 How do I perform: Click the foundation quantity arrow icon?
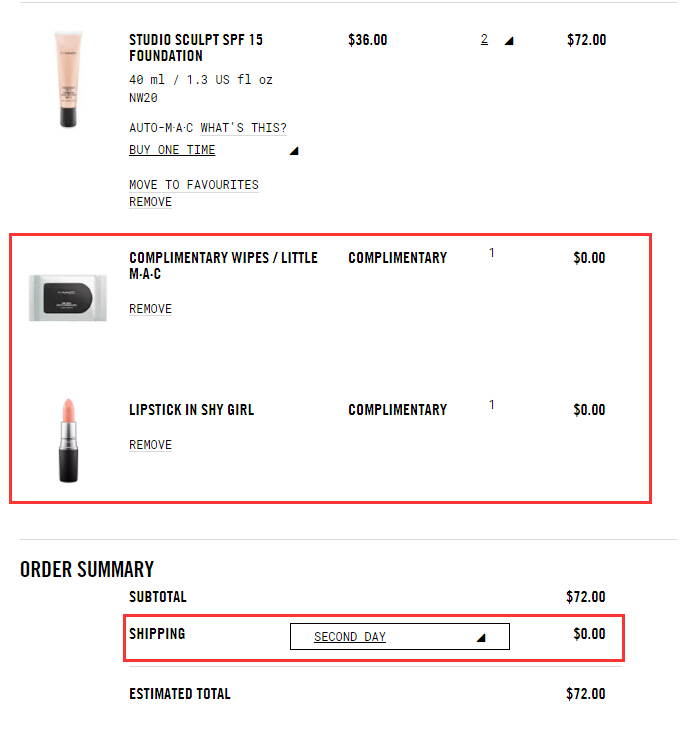[508, 42]
